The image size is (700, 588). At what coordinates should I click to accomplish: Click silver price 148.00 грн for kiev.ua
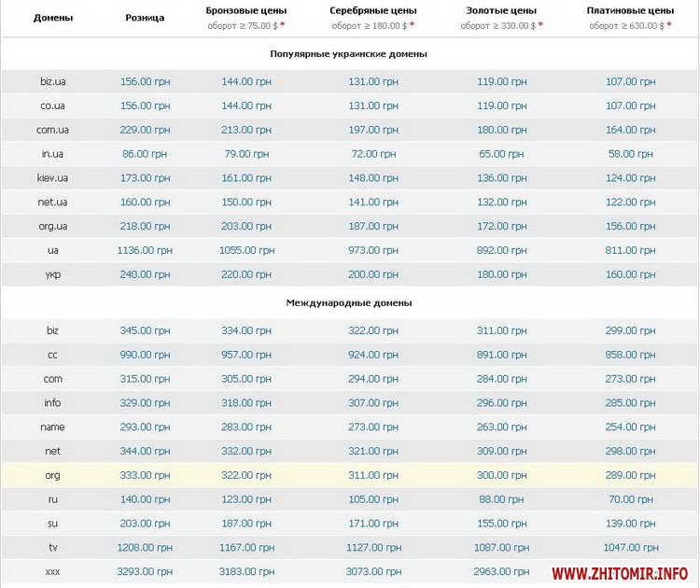pyautogui.click(x=373, y=177)
